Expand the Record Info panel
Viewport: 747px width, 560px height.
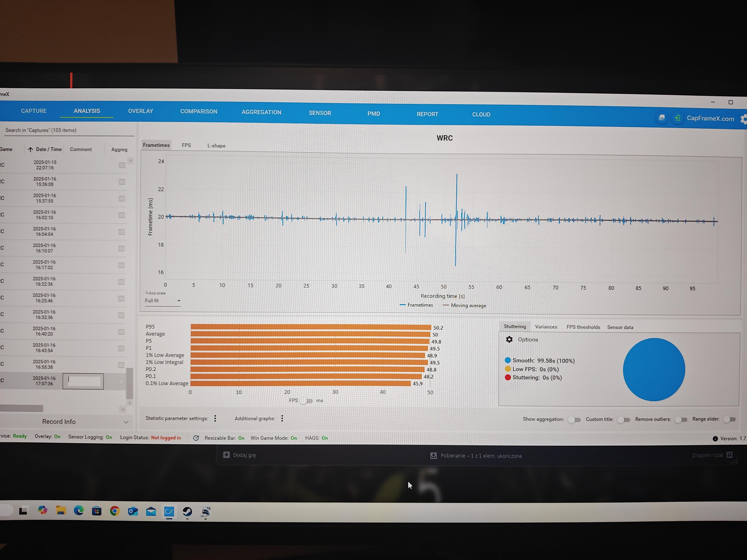click(x=126, y=422)
